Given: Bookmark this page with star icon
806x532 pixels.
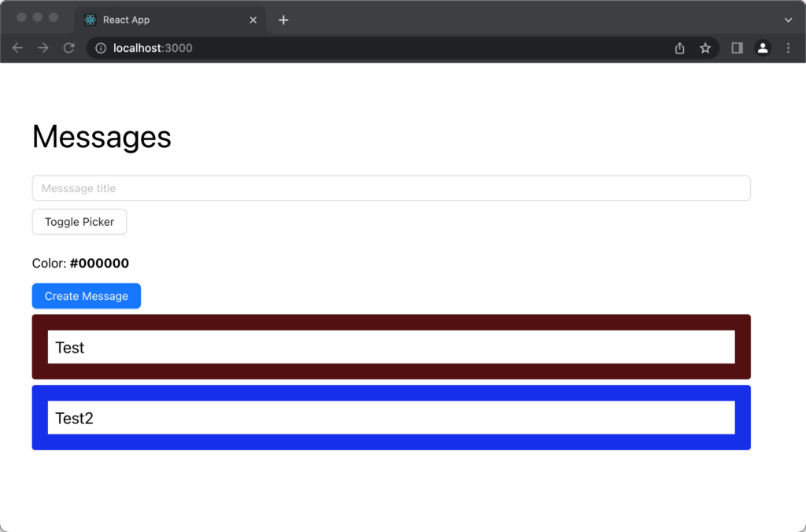Looking at the screenshot, I should pos(705,48).
